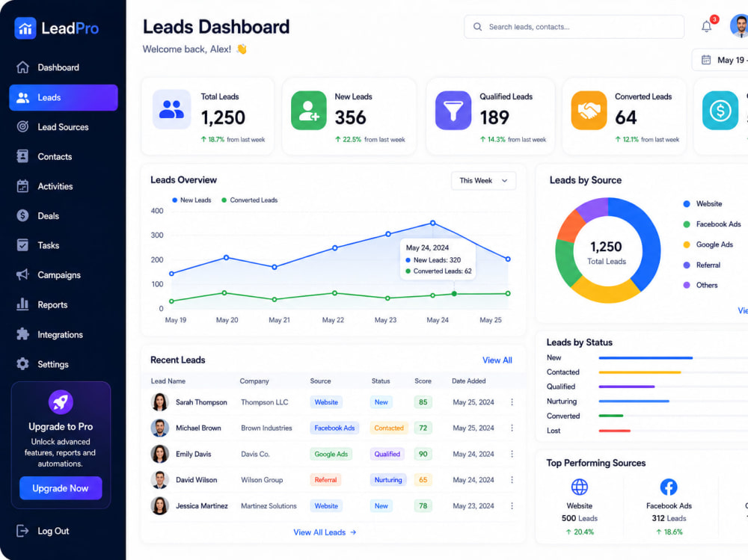The width and height of the screenshot is (748, 560).
Task: Click the Website globe icon
Action: pos(580,487)
